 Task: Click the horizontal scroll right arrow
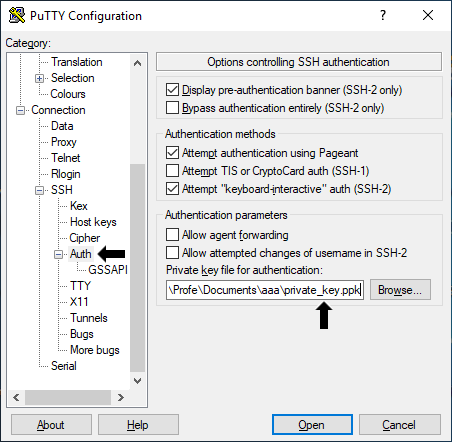121,397
